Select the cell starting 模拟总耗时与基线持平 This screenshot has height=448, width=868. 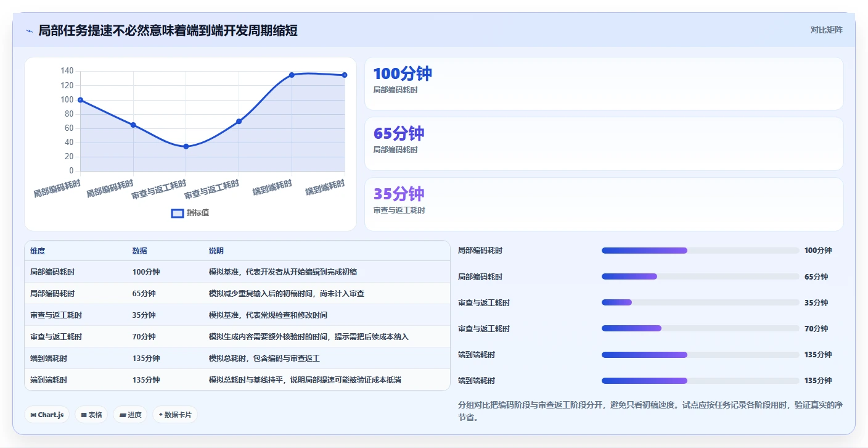coord(305,380)
